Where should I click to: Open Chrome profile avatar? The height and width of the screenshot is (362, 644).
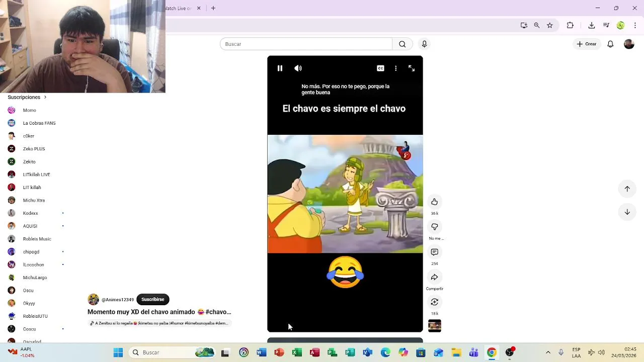click(x=620, y=25)
